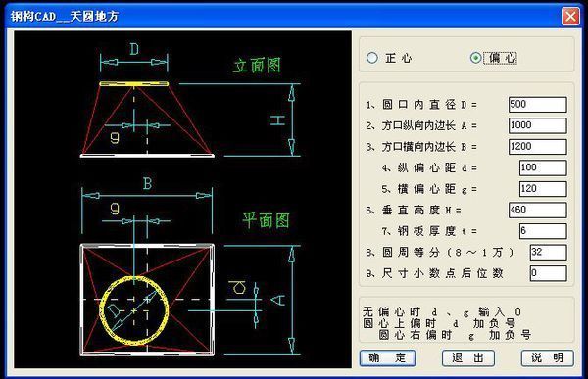Click the 横偏心距 g input field
This screenshot has height=379, width=588.
click(543, 189)
